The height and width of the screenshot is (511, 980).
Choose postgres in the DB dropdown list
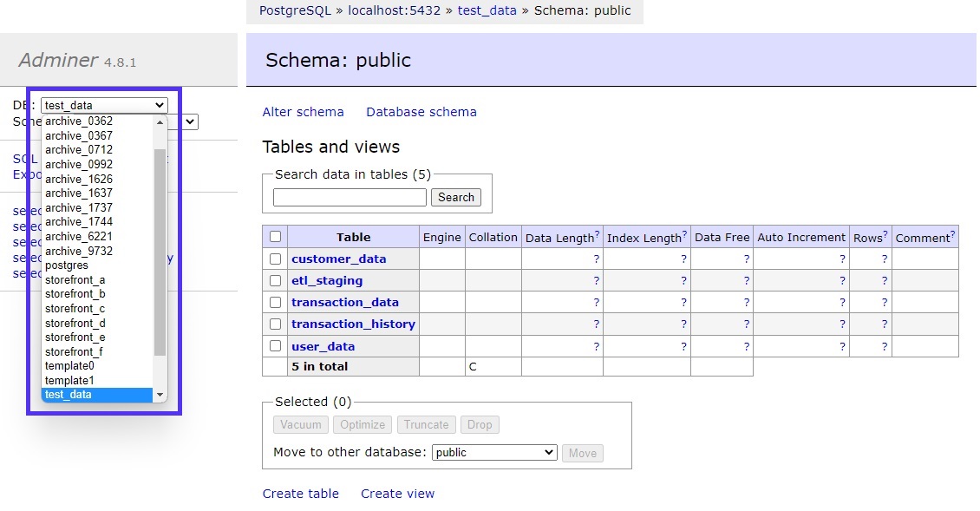click(67, 265)
